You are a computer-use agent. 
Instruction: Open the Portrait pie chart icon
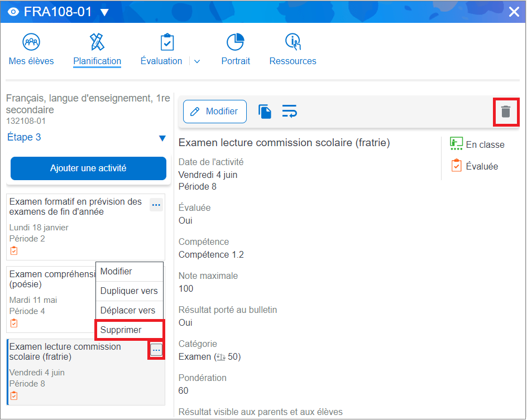(235, 42)
